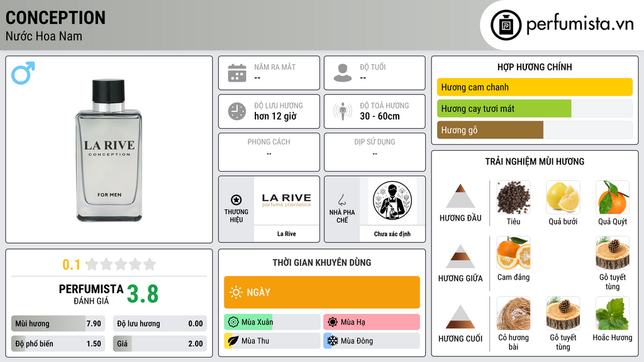This screenshot has width=644, height=362.
Task: Click the Hương cay tươi mát accord bar
Action: pyautogui.click(x=535, y=108)
